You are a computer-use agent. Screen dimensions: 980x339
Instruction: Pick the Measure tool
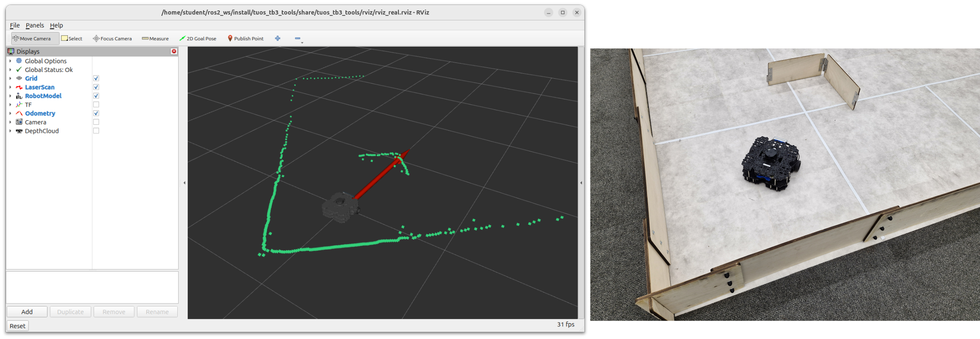[155, 38]
